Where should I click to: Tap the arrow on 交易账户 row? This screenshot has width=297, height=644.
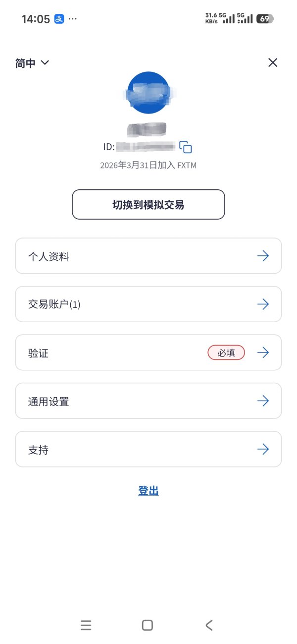point(263,304)
